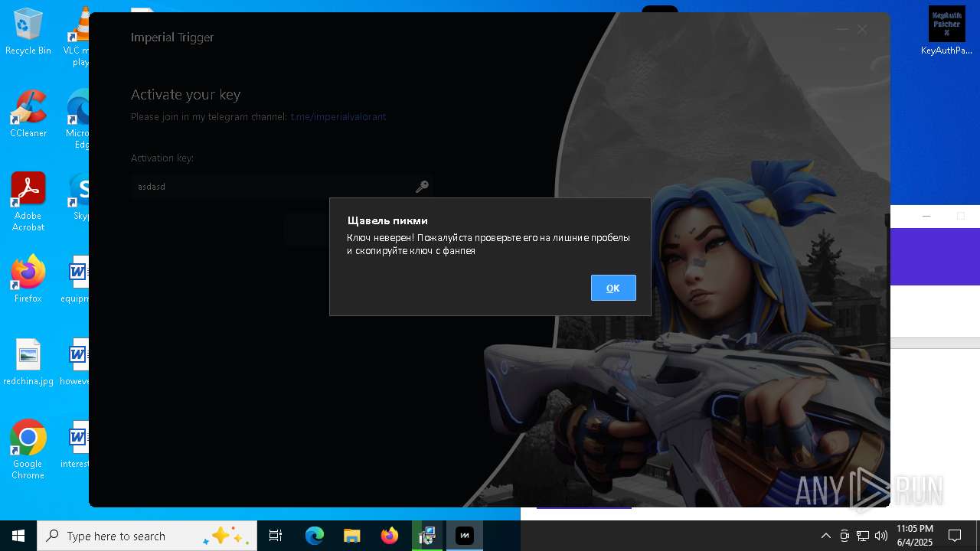Open the notifications center
This screenshot has height=551, width=980.
pos(955,536)
